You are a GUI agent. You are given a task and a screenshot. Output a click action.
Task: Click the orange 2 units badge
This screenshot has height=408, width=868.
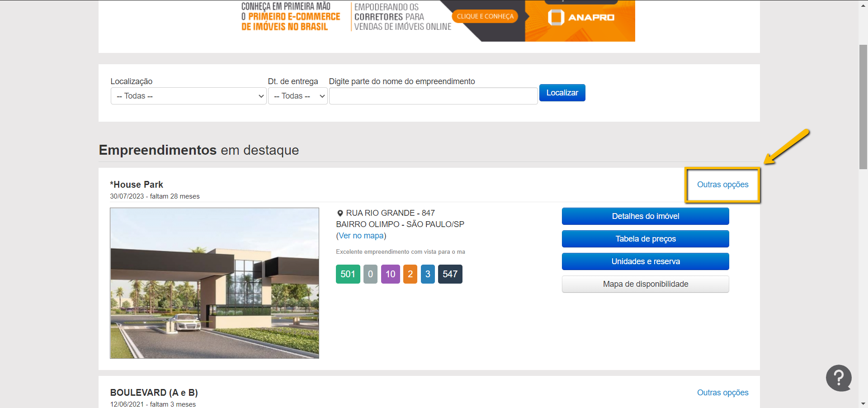410,274
